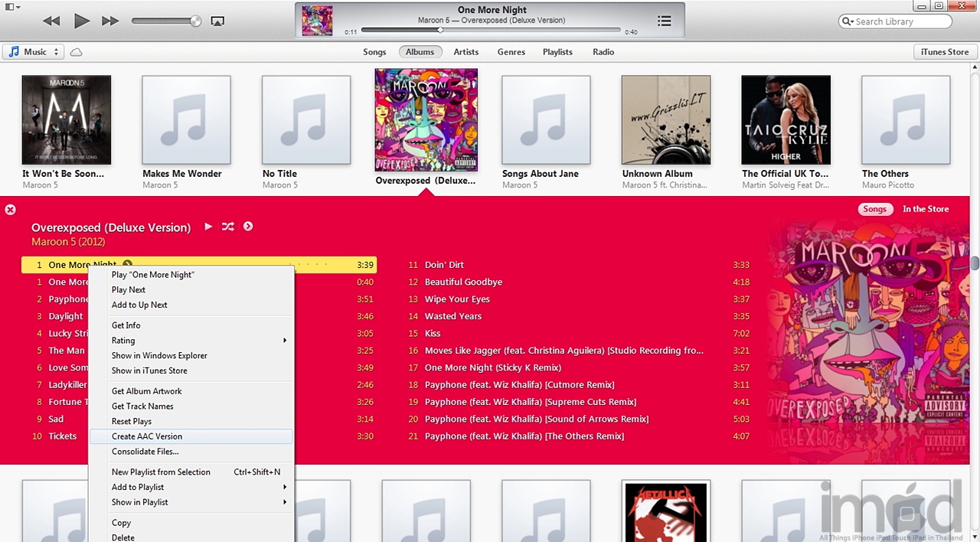Select The Official UK Top album cover

click(786, 119)
